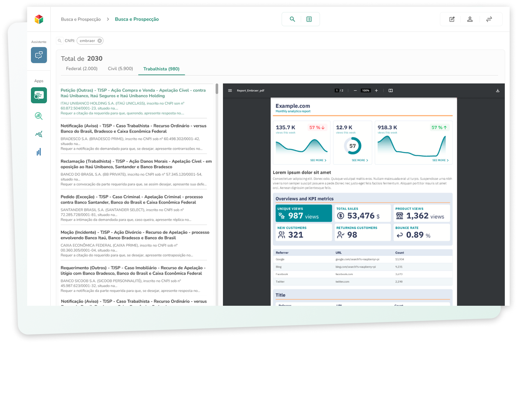This screenshot has height=405, width=532.
Task: Click the swap arrows icon
Action: tap(489, 19)
